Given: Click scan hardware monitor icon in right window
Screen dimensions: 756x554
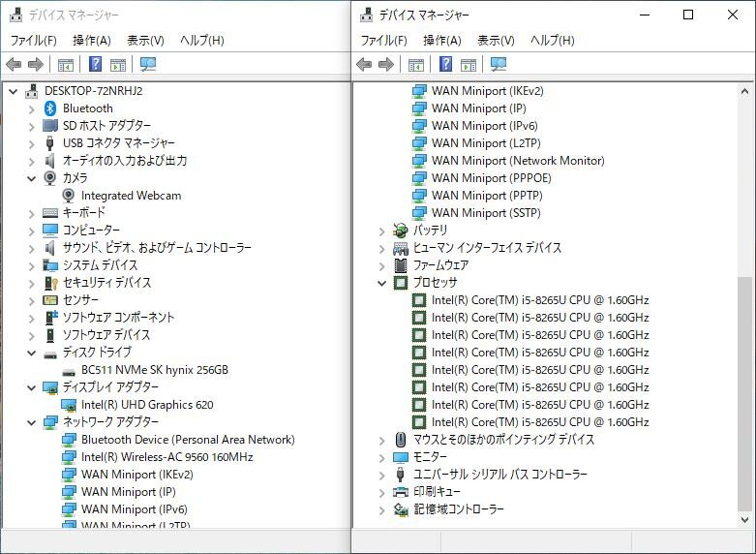Looking at the screenshot, I should (x=499, y=64).
